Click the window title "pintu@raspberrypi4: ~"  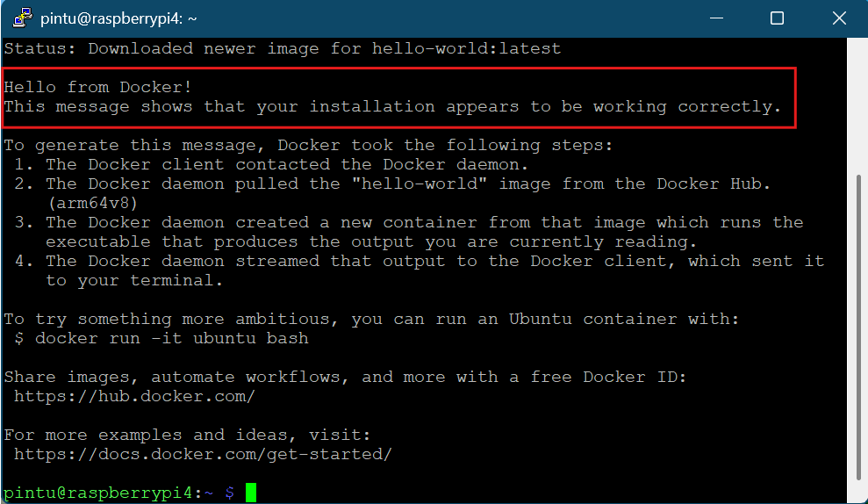pyautogui.click(x=118, y=18)
